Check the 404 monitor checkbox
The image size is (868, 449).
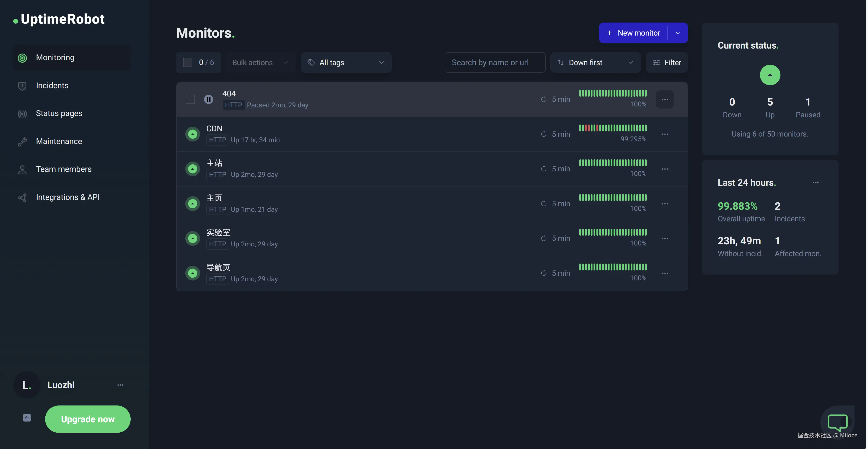click(190, 99)
